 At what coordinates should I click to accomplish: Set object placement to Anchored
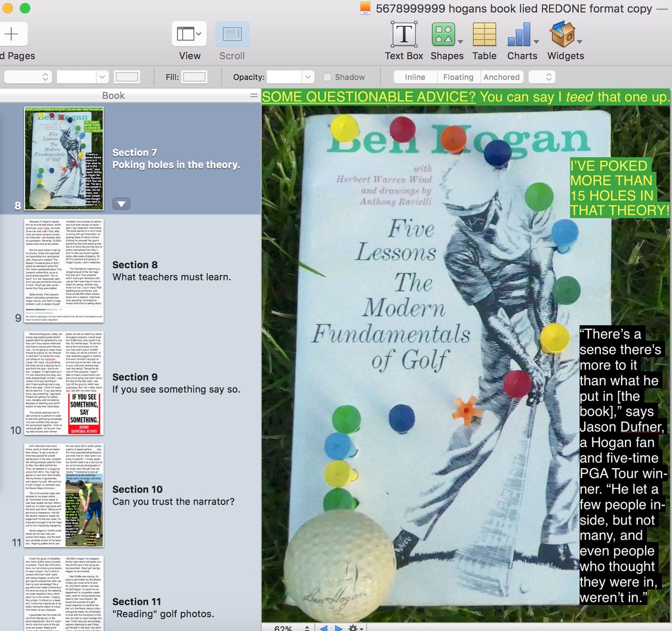pos(501,77)
